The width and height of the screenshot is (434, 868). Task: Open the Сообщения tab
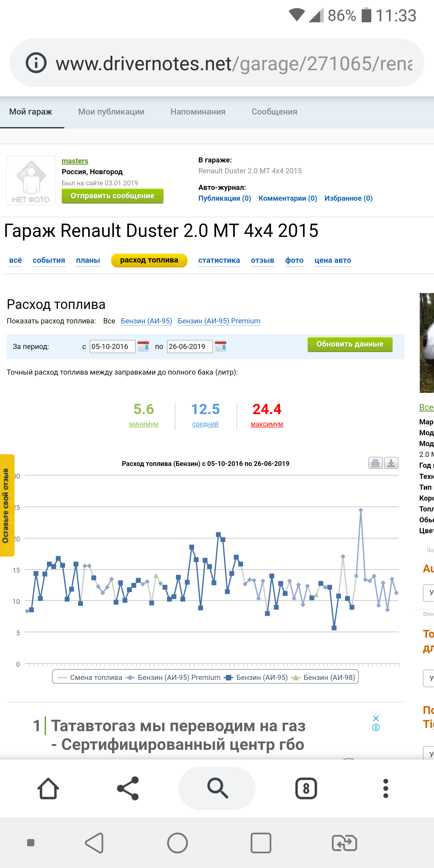pos(274,112)
